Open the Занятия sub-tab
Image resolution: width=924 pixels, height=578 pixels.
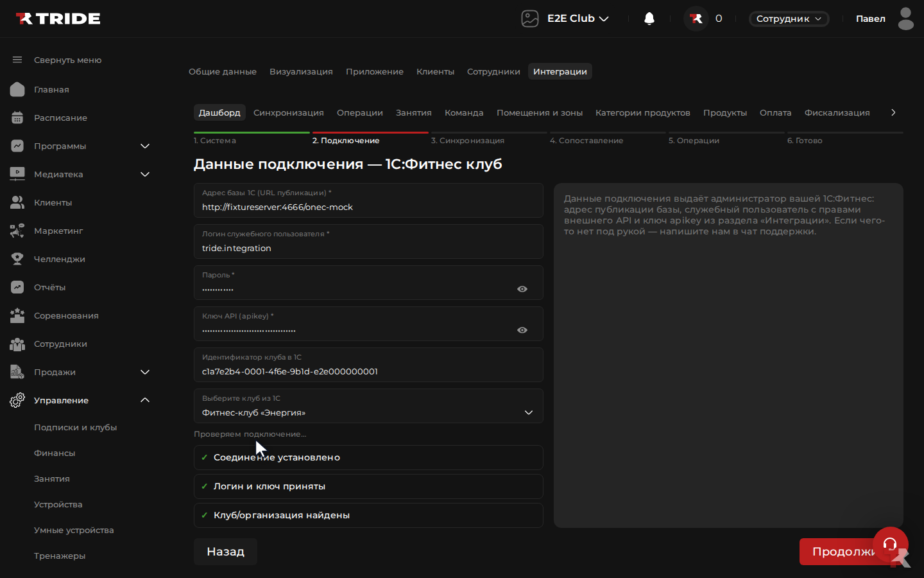pyautogui.click(x=414, y=112)
